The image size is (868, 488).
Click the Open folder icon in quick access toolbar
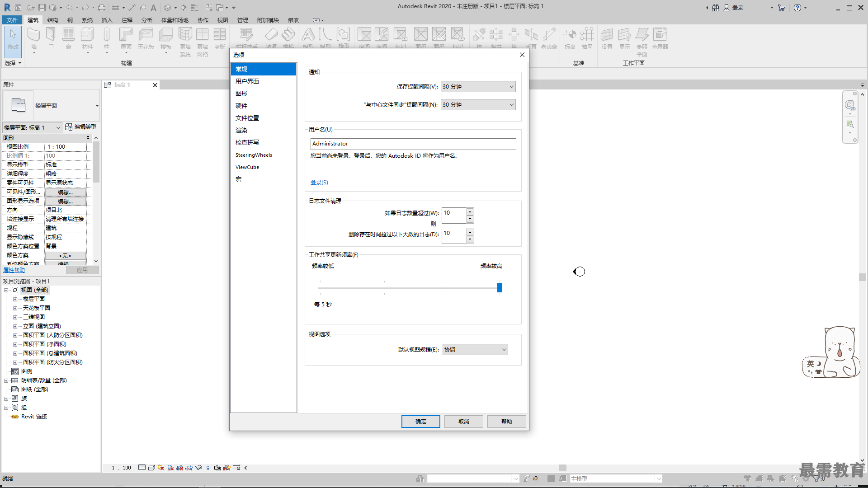(x=30, y=8)
